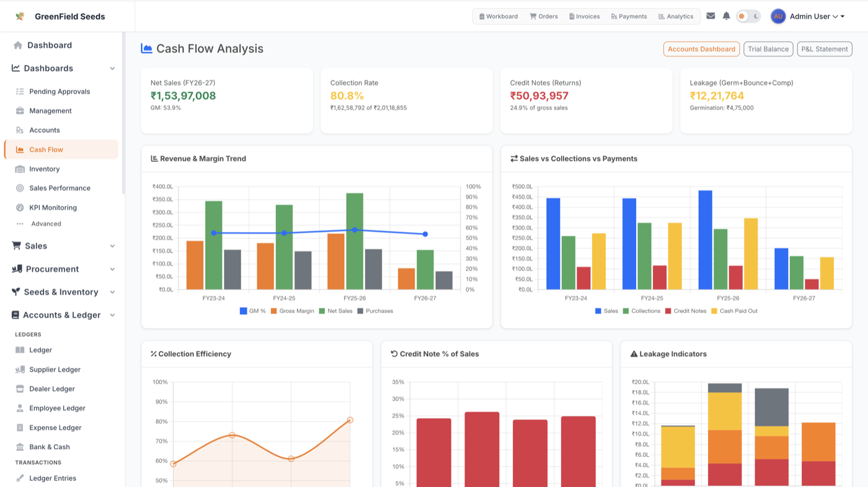Click the AU user avatar
The width and height of the screenshot is (868, 487).
point(778,16)
